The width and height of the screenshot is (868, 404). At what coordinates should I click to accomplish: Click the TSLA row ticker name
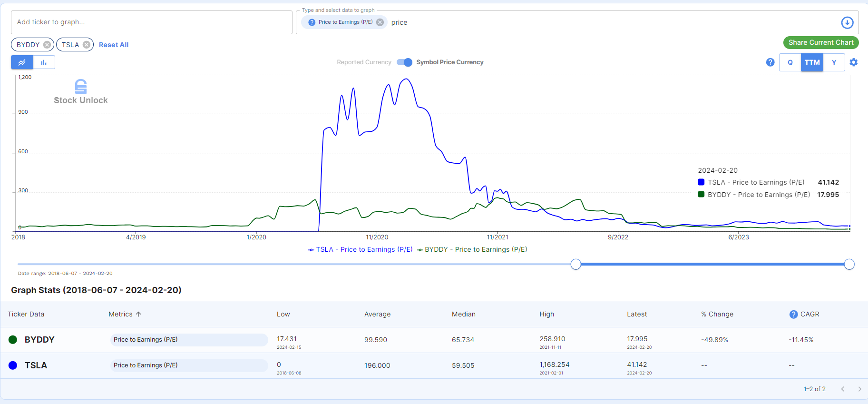(36, 365)
